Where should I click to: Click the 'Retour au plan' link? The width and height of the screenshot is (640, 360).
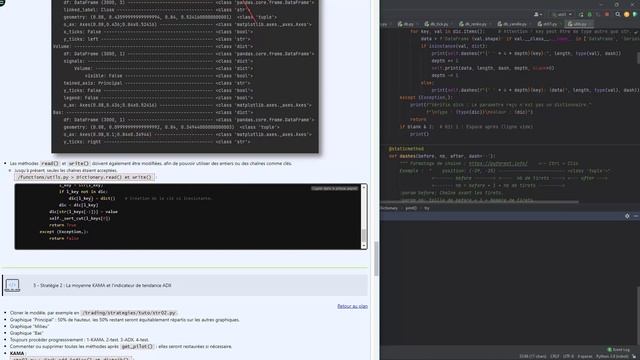(x=352, y=306)
